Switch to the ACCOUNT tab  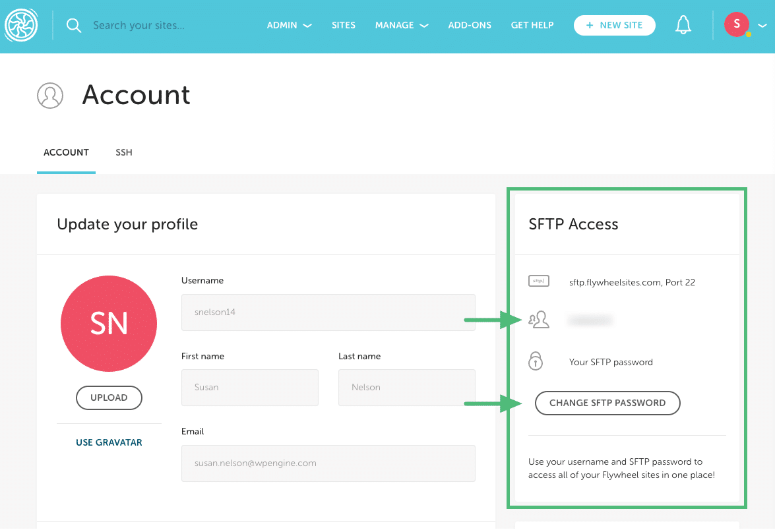tap(66, 153)
